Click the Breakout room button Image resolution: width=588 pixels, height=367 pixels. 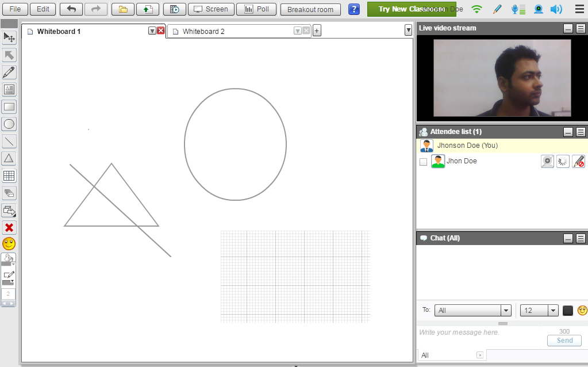click(310, 10)
